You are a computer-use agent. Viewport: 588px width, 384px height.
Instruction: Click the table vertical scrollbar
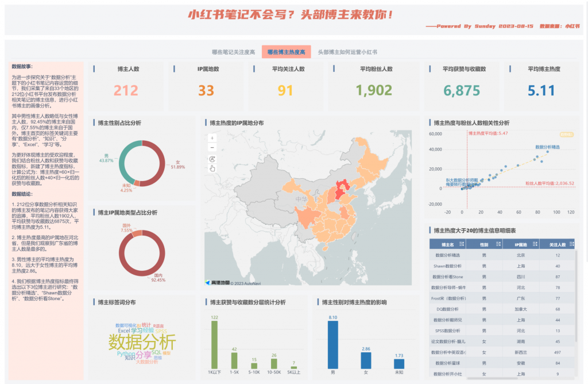577,297
